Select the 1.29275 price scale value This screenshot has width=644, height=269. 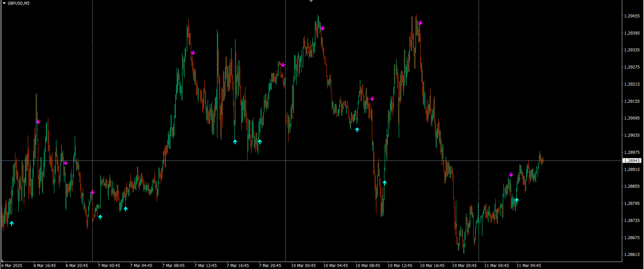point(632,67)
